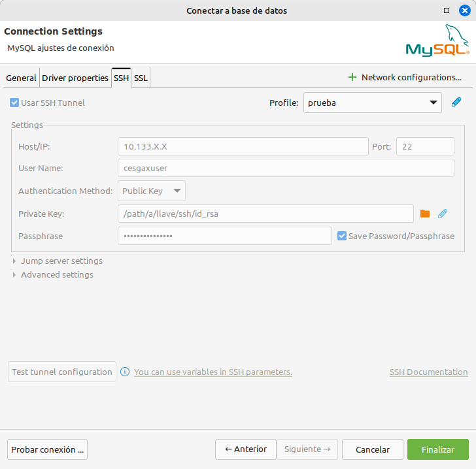Click the Connection Settings heading
Image resolution: width=476 pixels, height=469 pixels.
click(x=53, y=31)
